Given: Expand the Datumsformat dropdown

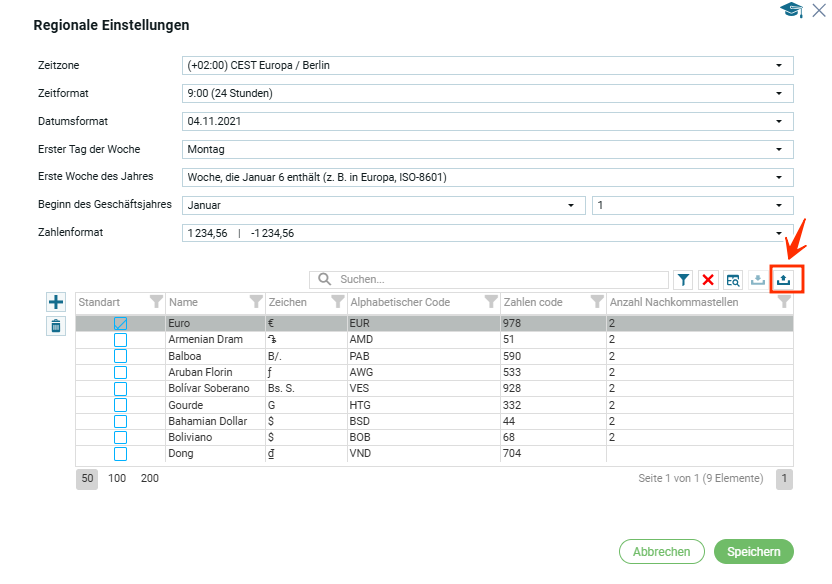Looking at the screenshot, I should click(487, 121).
